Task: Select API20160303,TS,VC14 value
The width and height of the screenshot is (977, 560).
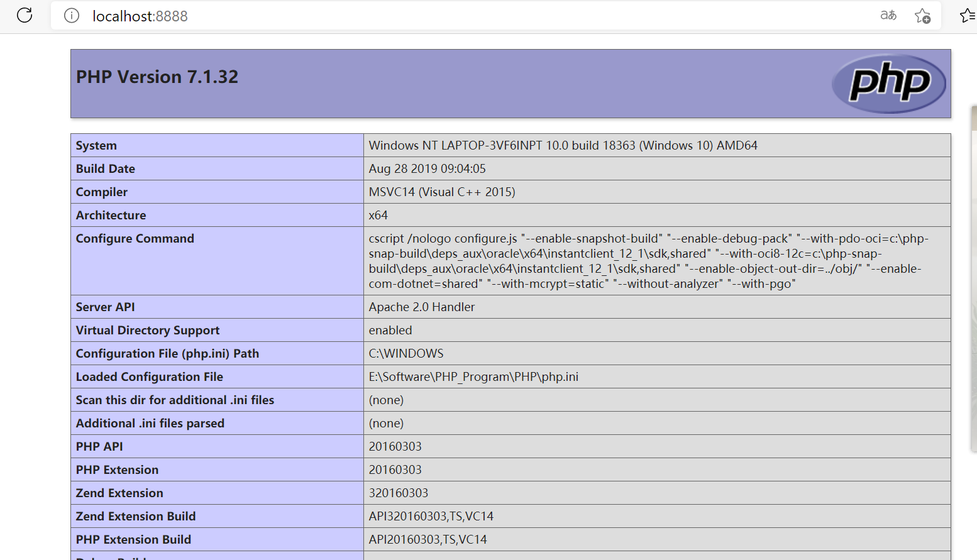Action: point(428,539)
